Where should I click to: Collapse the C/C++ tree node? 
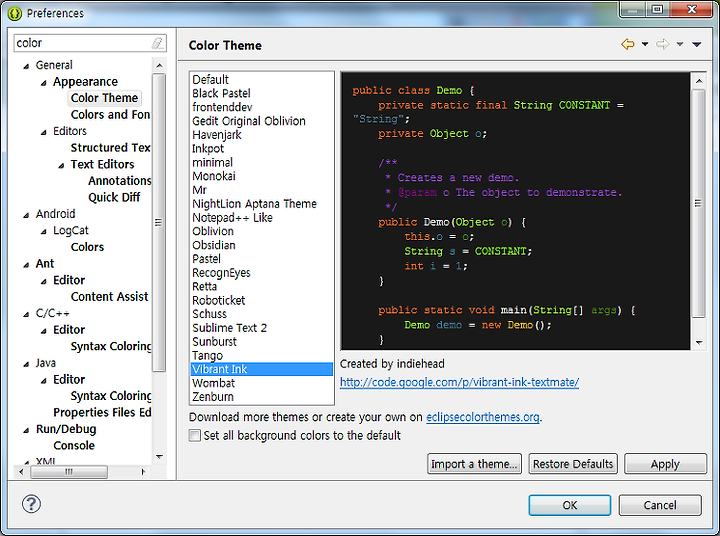coord(26,314)
